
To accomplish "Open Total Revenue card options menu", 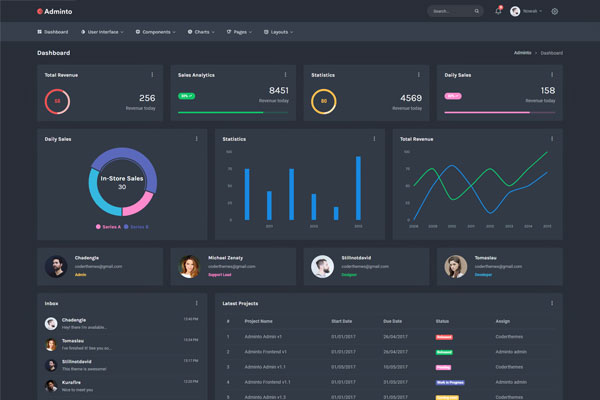I will [152, 74].
